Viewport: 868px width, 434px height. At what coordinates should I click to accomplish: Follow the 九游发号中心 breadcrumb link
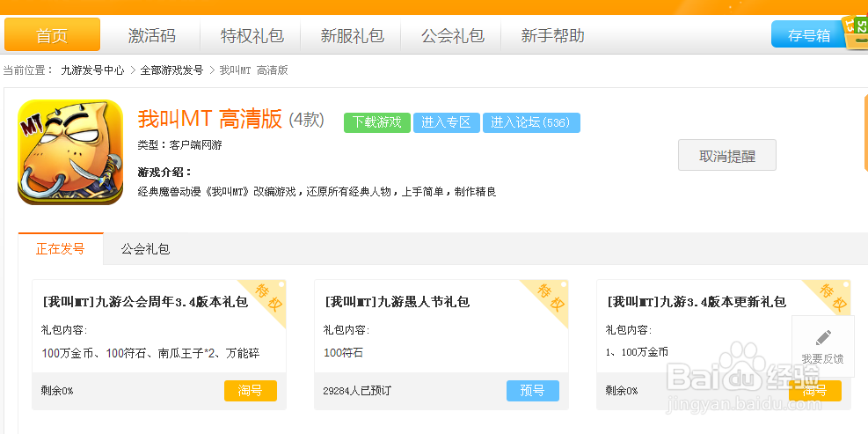click(92, 70)
